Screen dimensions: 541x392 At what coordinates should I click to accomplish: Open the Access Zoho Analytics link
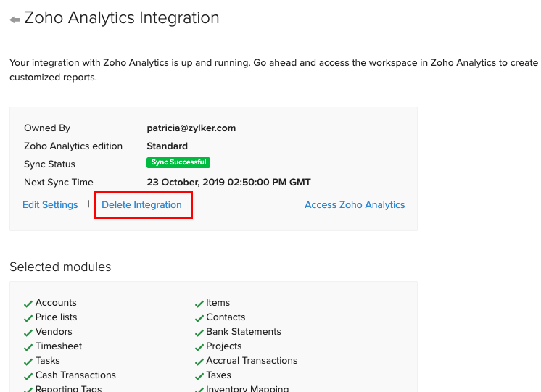[x=355, y=205]
